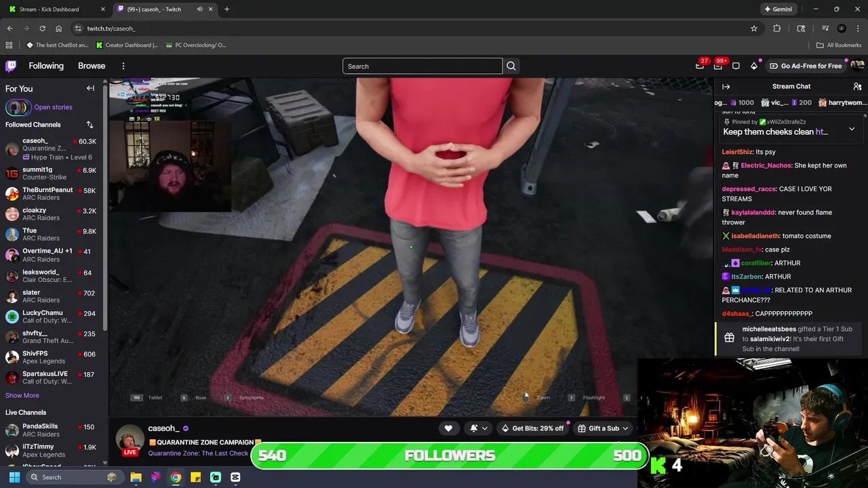This screenshot has width=868, height=488.
Task: Open the Chrome apps grid
Action: pyautogui.click(x=9, y=45)
